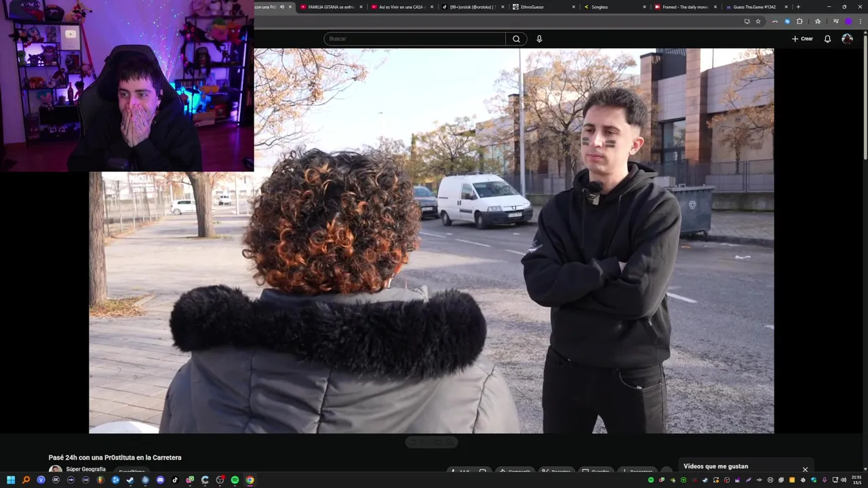The height and width of the screenshot is (488, 868).
Task: Close the Songless tab
Action: coord(644,7)
